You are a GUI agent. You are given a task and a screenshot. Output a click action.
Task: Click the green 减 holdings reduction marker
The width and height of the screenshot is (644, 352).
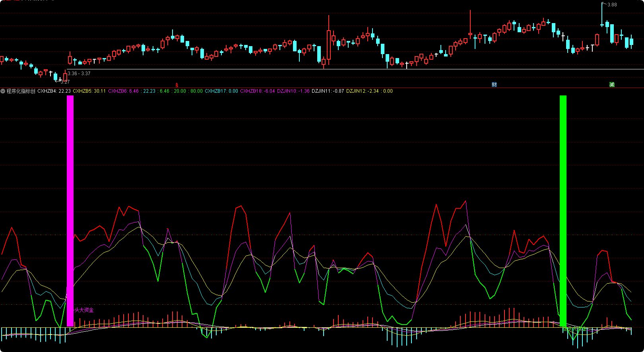pyautogui.click(x=612, y=84)
